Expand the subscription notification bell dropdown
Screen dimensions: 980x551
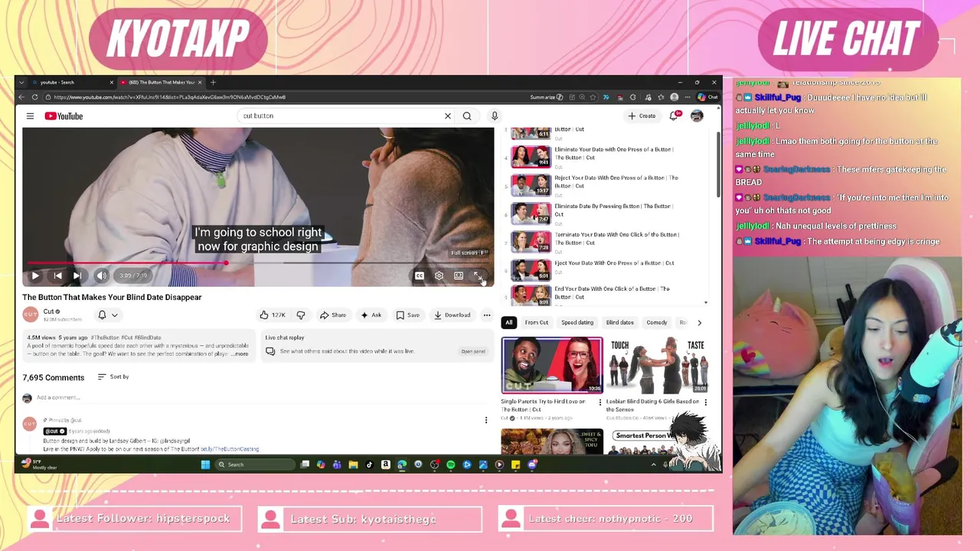click(108, 315)
